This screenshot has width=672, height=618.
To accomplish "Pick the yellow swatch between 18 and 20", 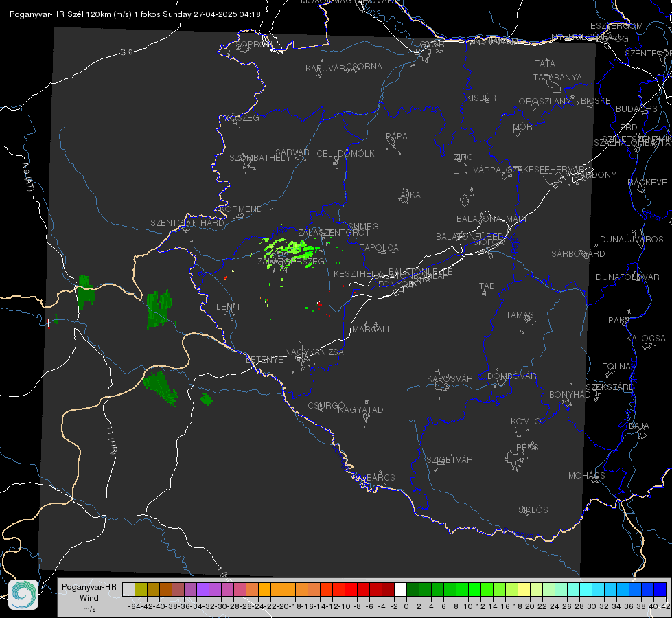I will (x=524, y=589).
